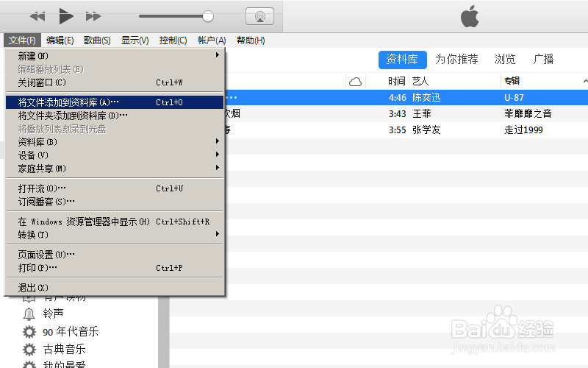Select the 菲靡靡之音 album cell
This screenshot has height=368, width=588.
[x=528, y=114]
